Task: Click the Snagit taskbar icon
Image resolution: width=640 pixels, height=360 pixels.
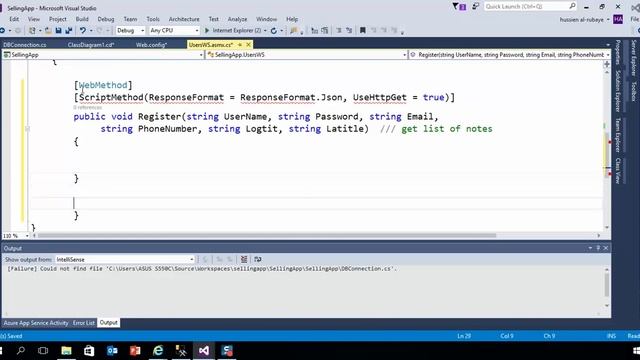Action: 227,351
